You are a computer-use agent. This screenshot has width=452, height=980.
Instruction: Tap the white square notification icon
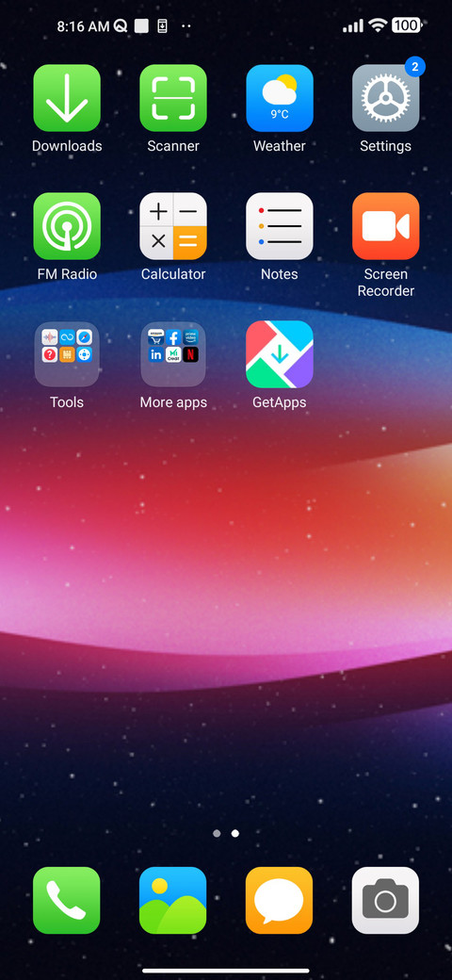(x=141, y=25)
